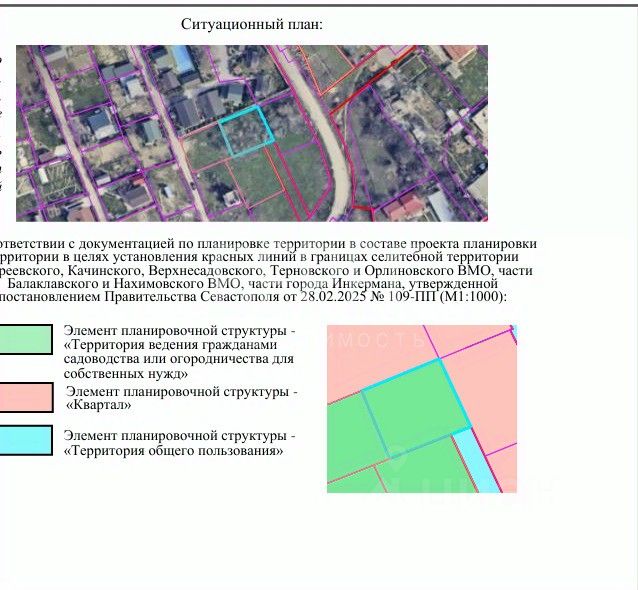
Task: Click the text "документацией по планировке территории"
Action: pos(214,244)
